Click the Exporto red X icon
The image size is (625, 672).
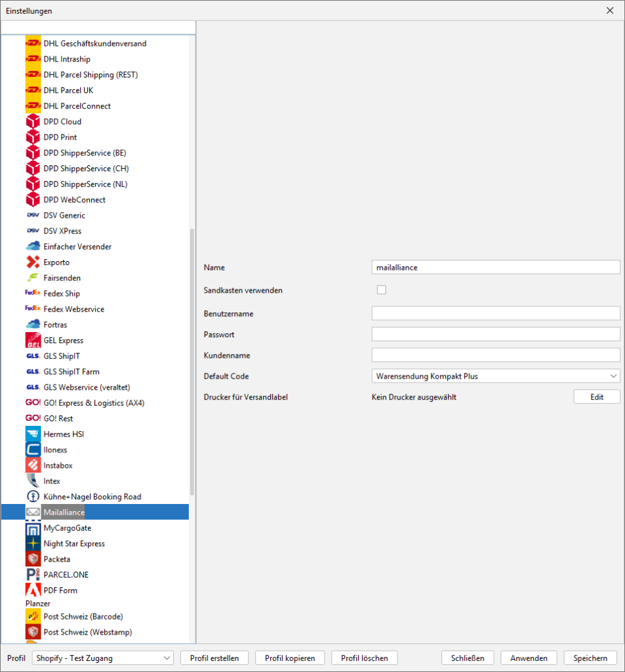pos(33,262)
